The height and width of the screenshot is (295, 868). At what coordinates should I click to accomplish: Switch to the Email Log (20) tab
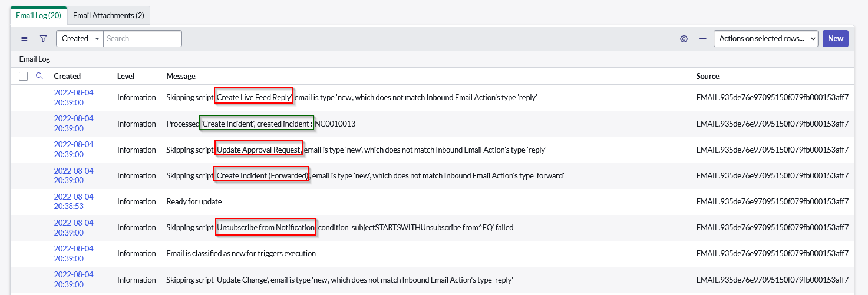coord(38,15)
